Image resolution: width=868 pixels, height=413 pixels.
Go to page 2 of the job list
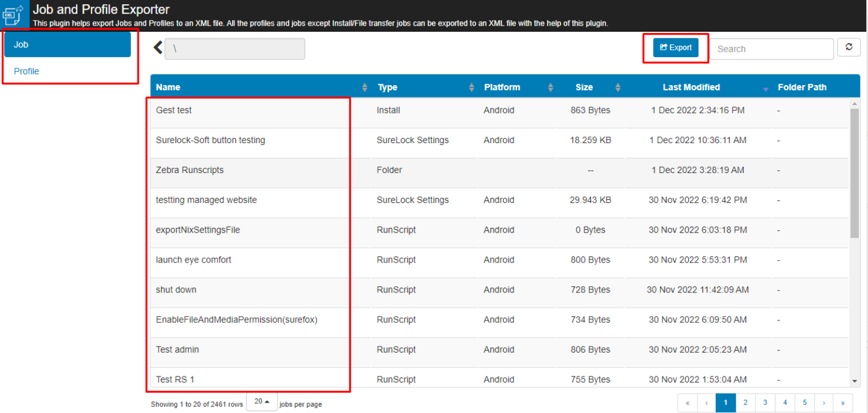point(745,403)
